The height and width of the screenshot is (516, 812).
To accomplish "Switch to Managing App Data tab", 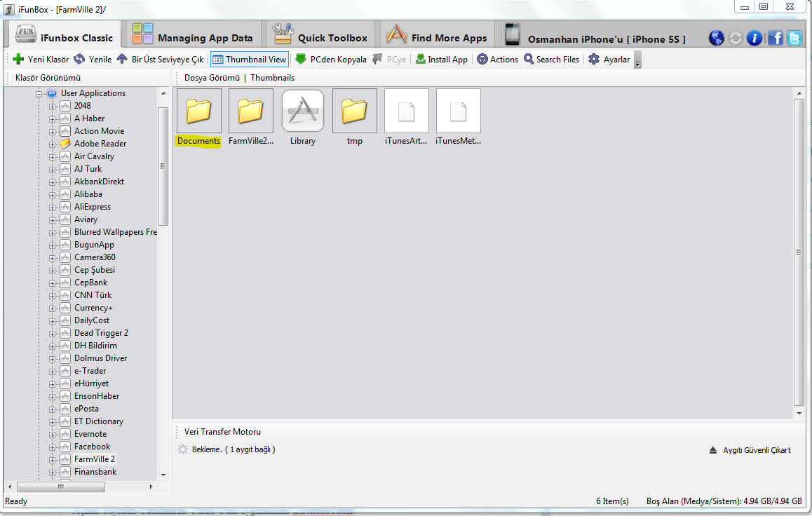I will (x=193, y=36).
